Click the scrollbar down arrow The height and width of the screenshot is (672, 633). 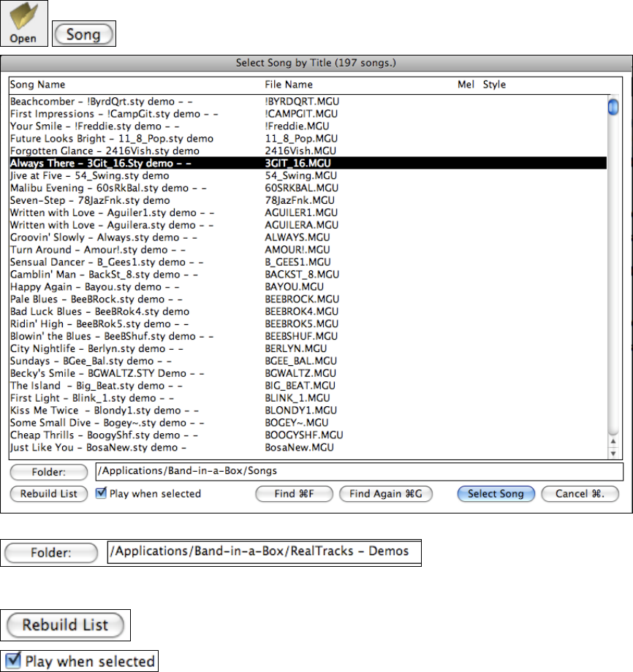[613, 453]
